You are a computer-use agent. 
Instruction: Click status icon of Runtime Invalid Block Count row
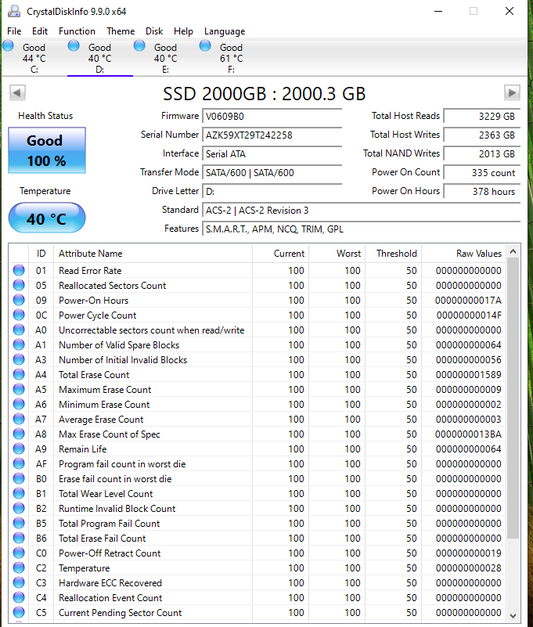(x=19, y=508)
